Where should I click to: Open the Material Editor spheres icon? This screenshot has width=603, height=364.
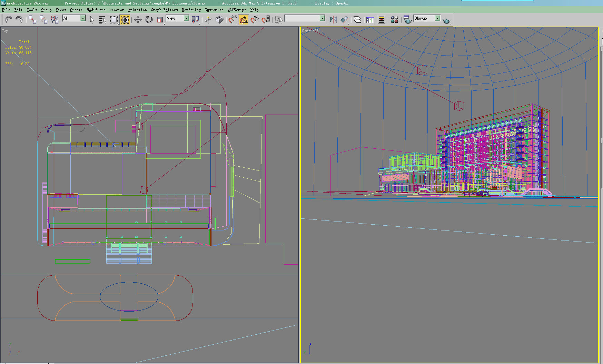(395, 20)
